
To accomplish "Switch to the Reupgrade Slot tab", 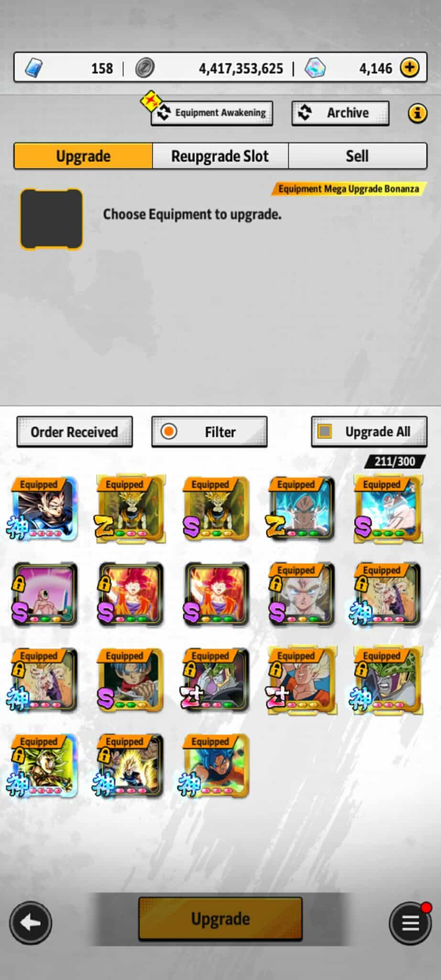I will tap(220, 156).
